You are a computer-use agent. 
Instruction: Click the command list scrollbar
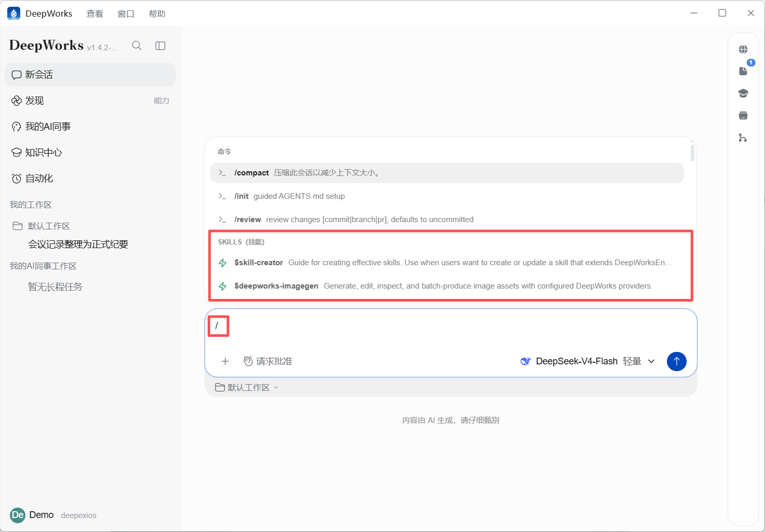click(692, 154)
